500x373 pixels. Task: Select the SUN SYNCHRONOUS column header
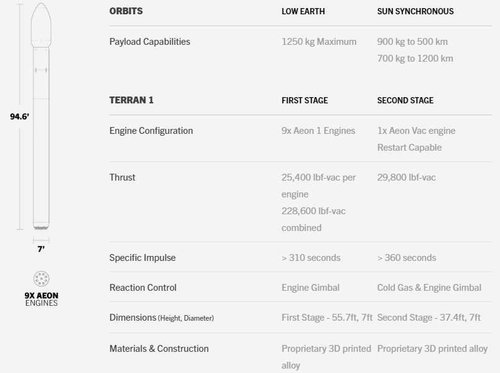[415, 11]
